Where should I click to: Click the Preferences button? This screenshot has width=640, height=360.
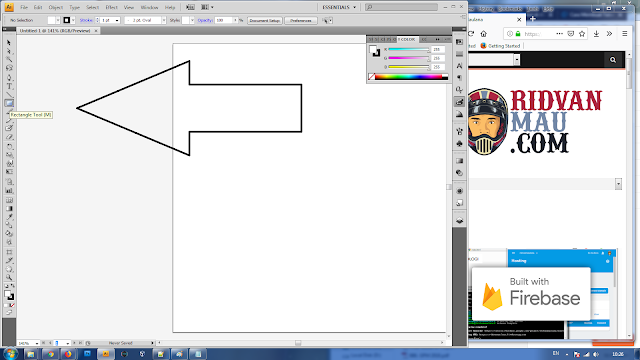click(x=301, y=20)
